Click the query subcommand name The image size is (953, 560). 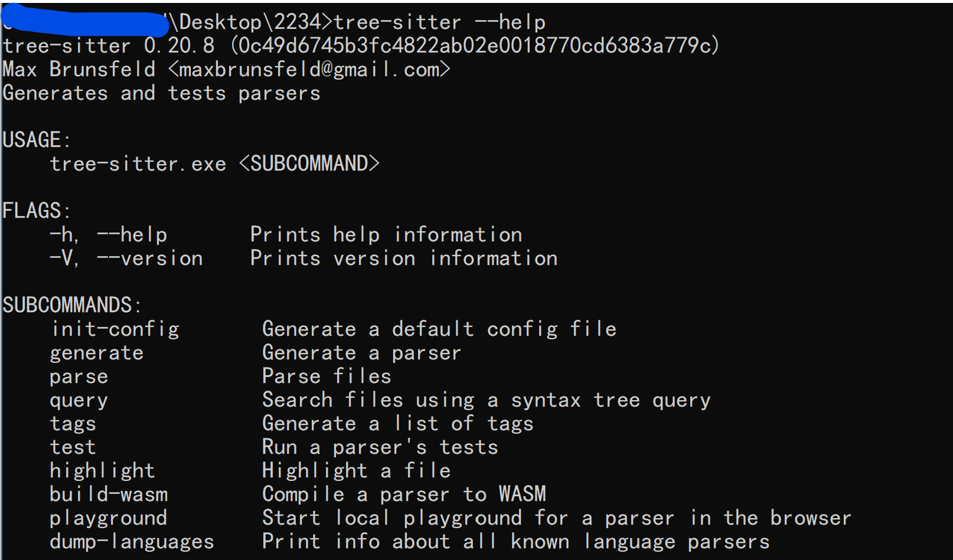coord(79,401)
